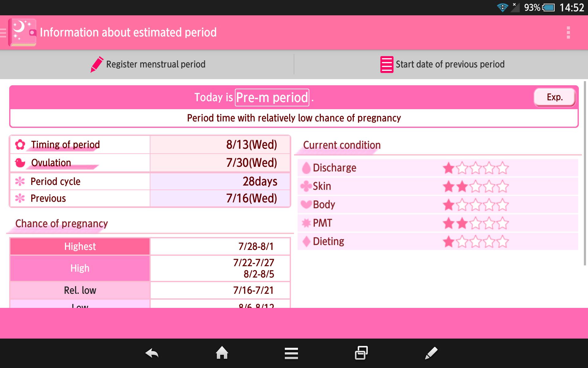
Task: Tap the pink list icon for previous periods
Action: tap(387, 64)
